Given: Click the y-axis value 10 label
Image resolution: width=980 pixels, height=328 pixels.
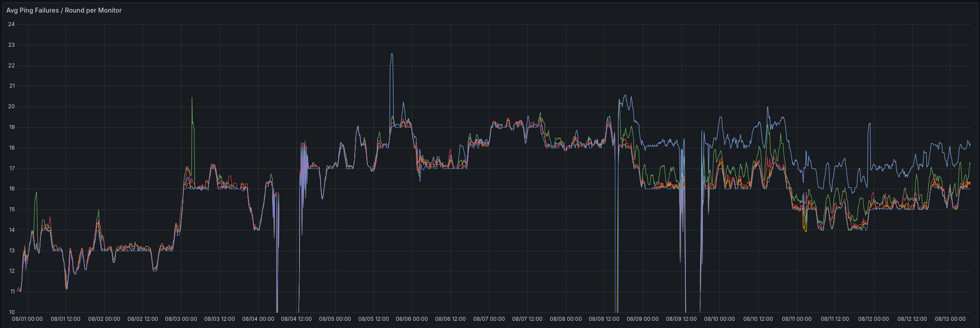Looking at the screenshot, I should [12, 312].
